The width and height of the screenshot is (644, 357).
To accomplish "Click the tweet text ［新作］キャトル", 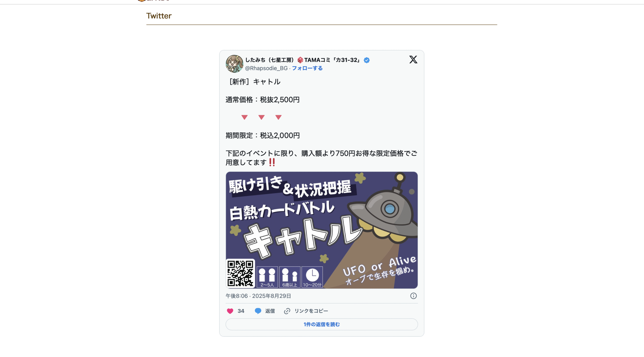I will point(253,82).
